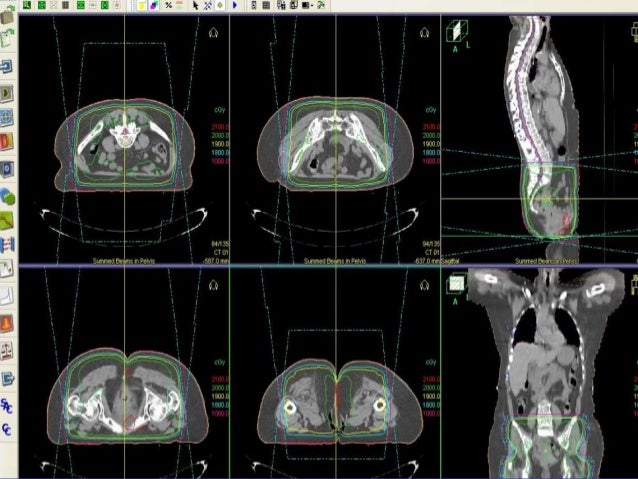Toggle the head orientation icon in bottom-left view
Screen dimensions: 638x479
[x=214, y=284]
